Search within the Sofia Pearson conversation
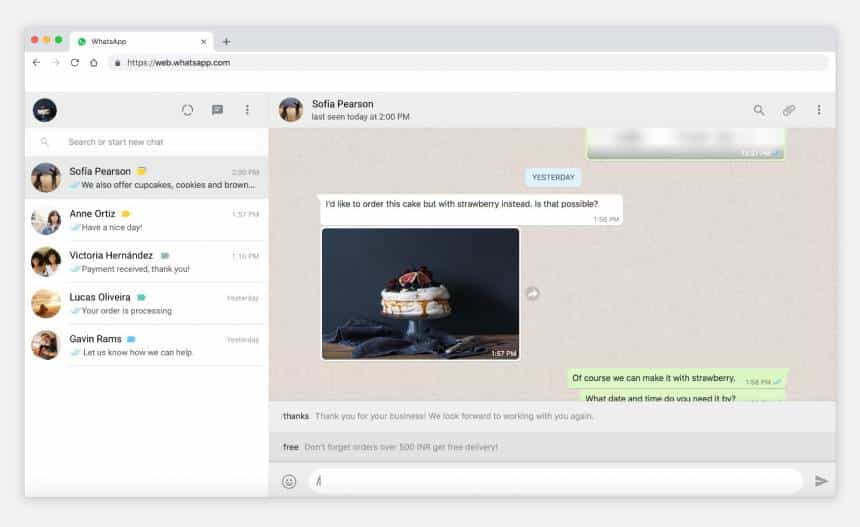This screenshot has height=527, width=860. click(x=759, y=110)
